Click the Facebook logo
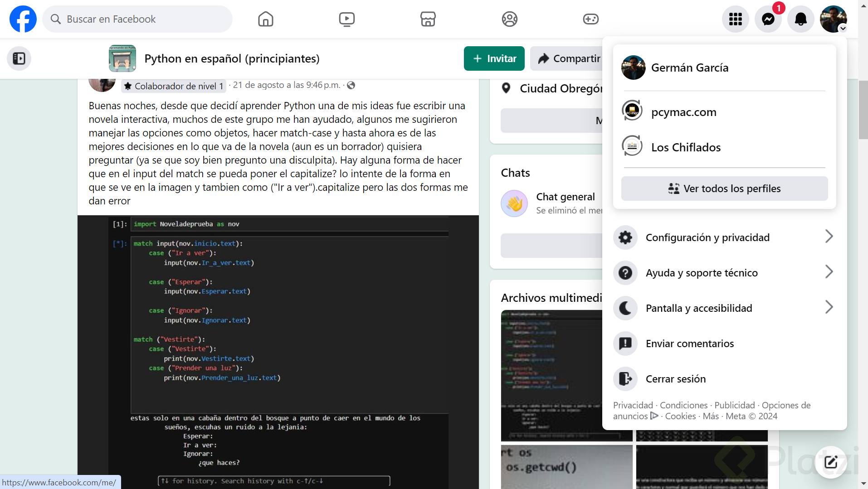Viewport: 868px width, 489px height. (x=23, y=19)
